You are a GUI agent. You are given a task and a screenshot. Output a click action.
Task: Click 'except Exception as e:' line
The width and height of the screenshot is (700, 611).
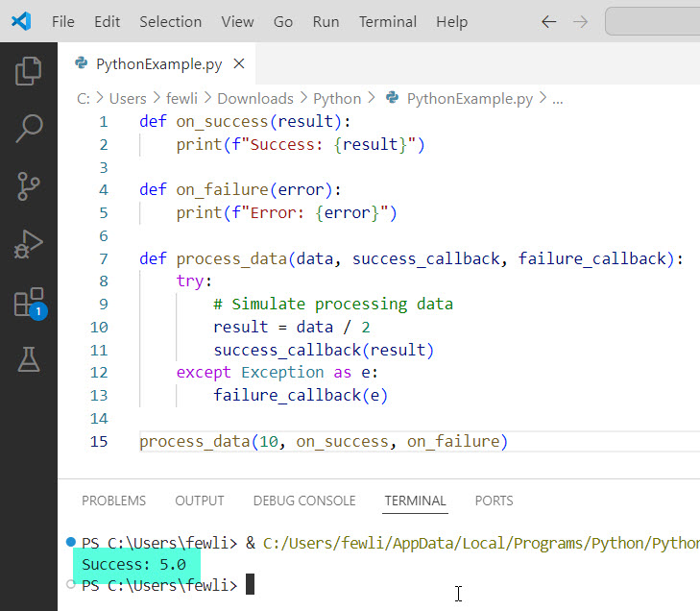[278, 372]
